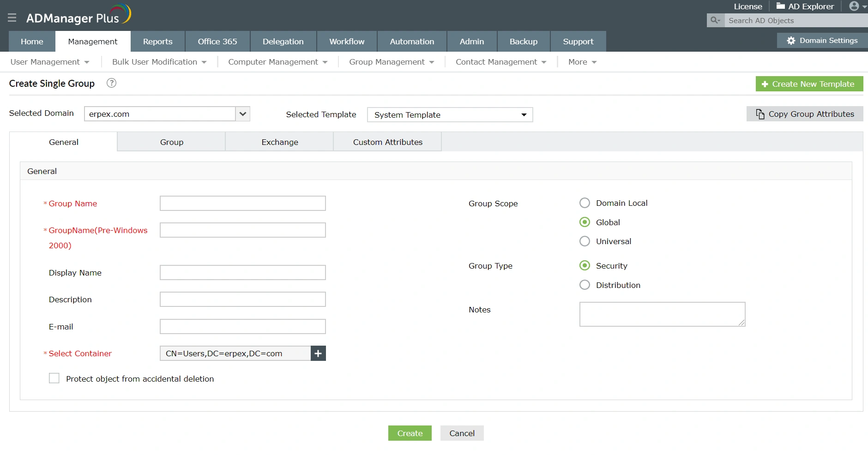Click Create New Template button
Viewport: 868px width, 455px height.
coord(809,84)
